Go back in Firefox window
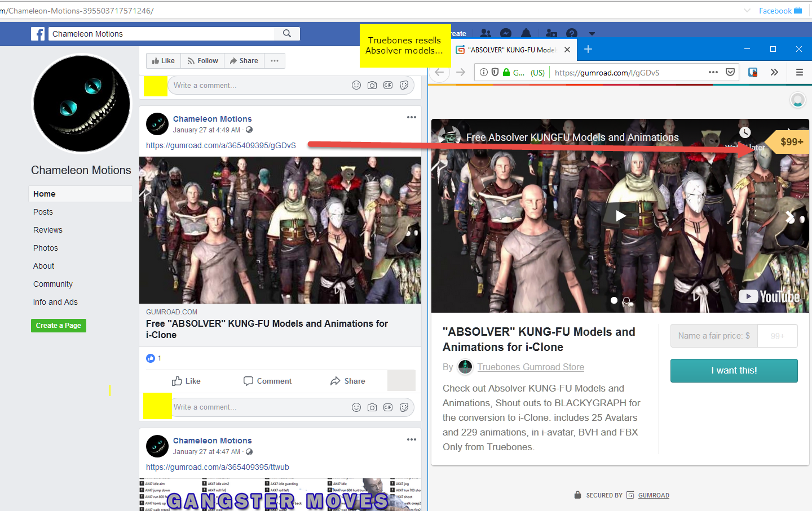 [440, 72]
